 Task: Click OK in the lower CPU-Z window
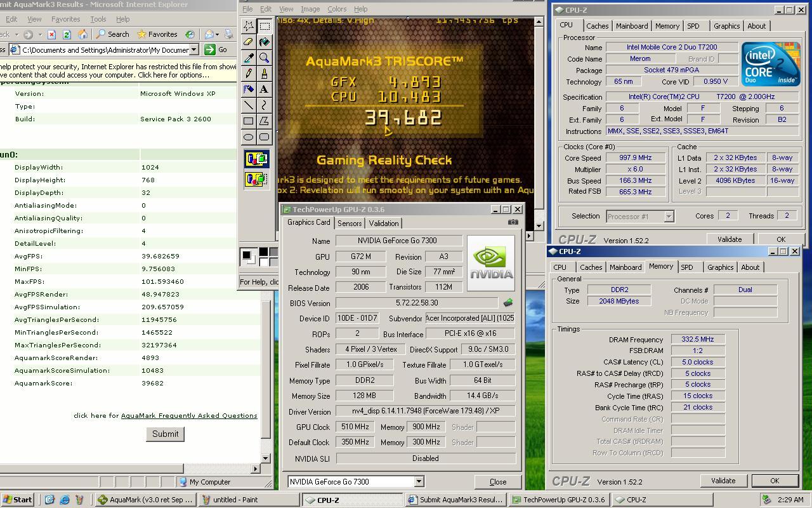775,481
